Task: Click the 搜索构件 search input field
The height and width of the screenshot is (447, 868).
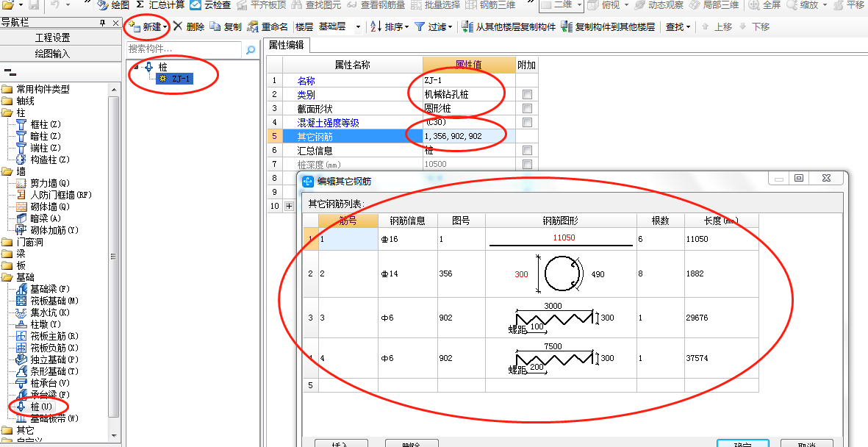Action: tap(184, 49)
